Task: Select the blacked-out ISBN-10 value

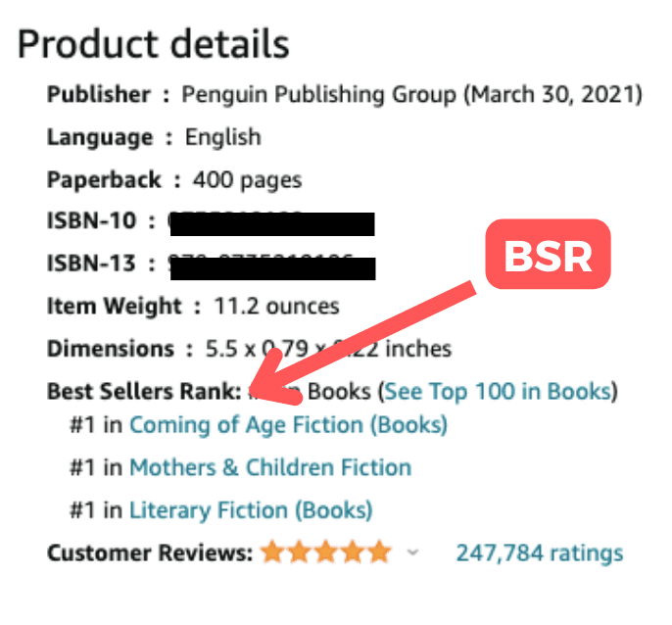Action: tap(272, 223)
